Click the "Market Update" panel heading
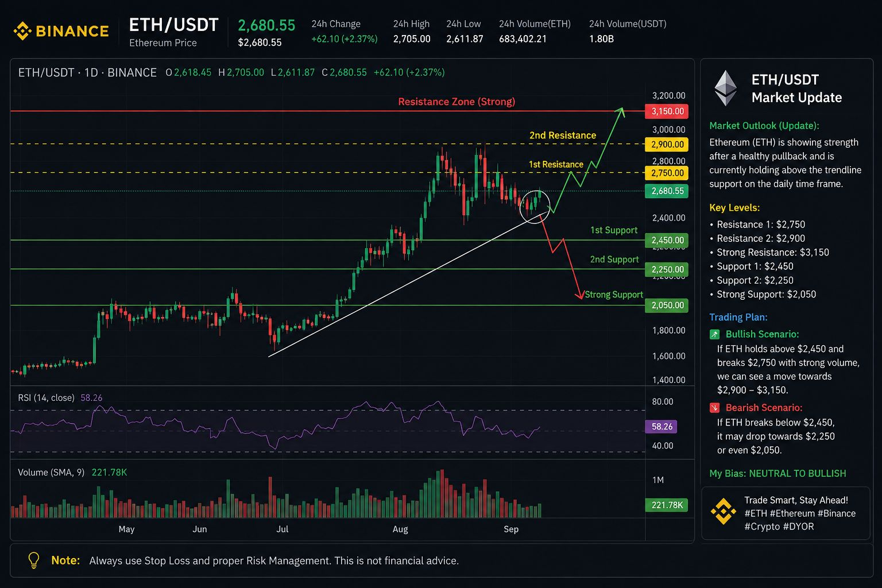This screenshot has height=588, width=882. [796, 98]
